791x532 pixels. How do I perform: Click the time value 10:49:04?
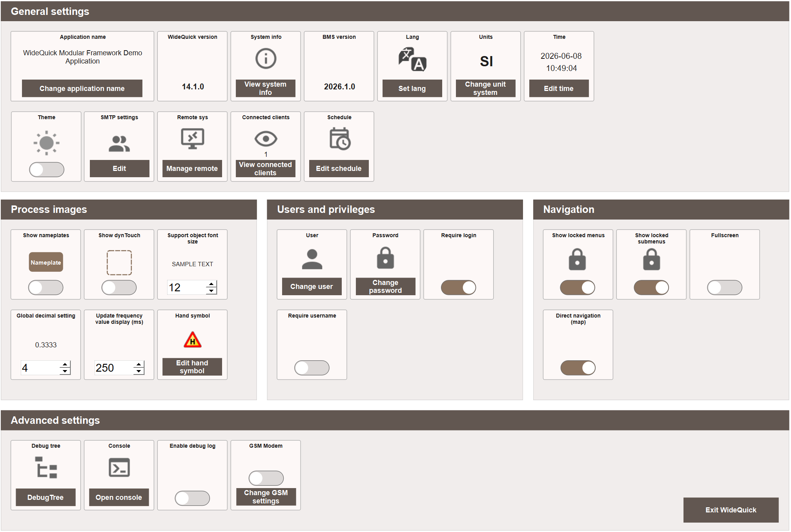click(x=561, y=68)
